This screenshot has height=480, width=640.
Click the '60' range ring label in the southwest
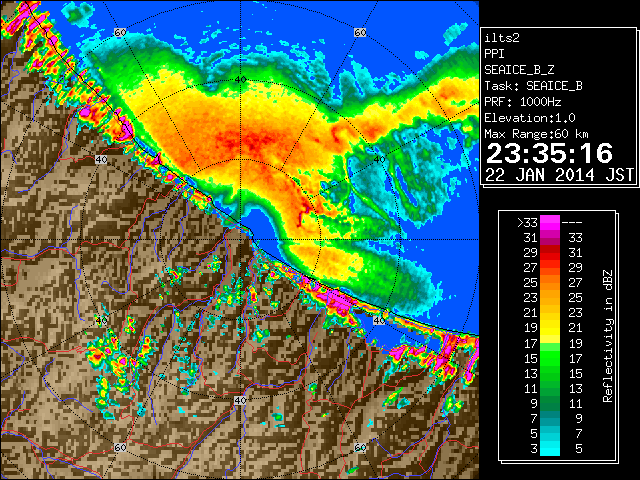tap(120, 447)
